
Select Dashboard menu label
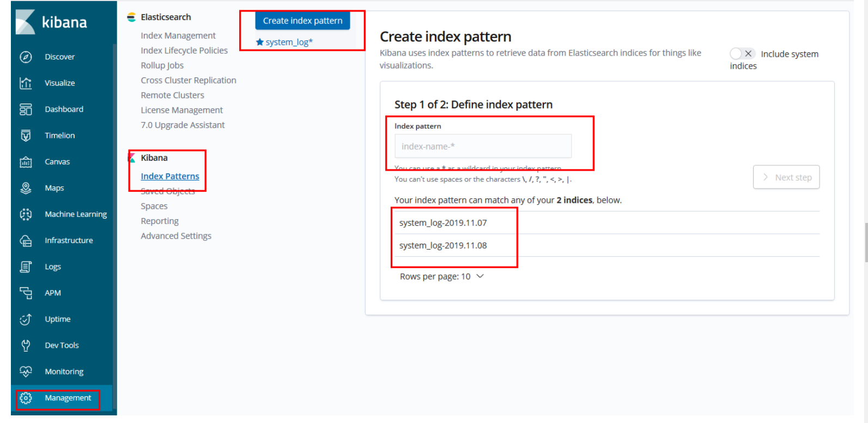[x=64, y=109]
